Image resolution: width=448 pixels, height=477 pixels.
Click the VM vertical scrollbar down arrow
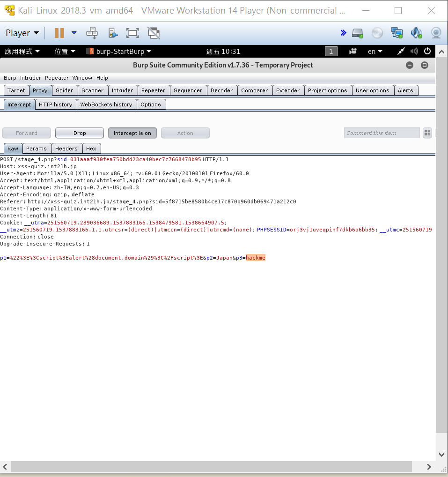[441, 455]
